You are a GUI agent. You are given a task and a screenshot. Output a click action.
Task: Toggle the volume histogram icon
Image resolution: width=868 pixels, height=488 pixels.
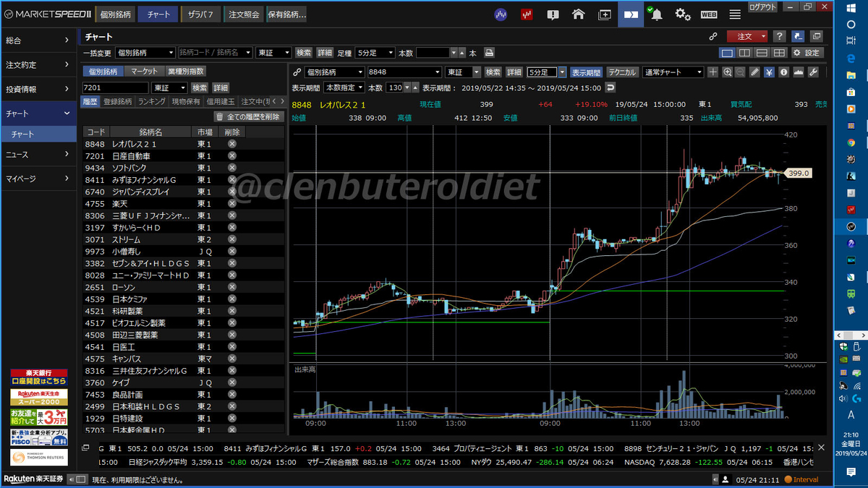pos(799,72)
